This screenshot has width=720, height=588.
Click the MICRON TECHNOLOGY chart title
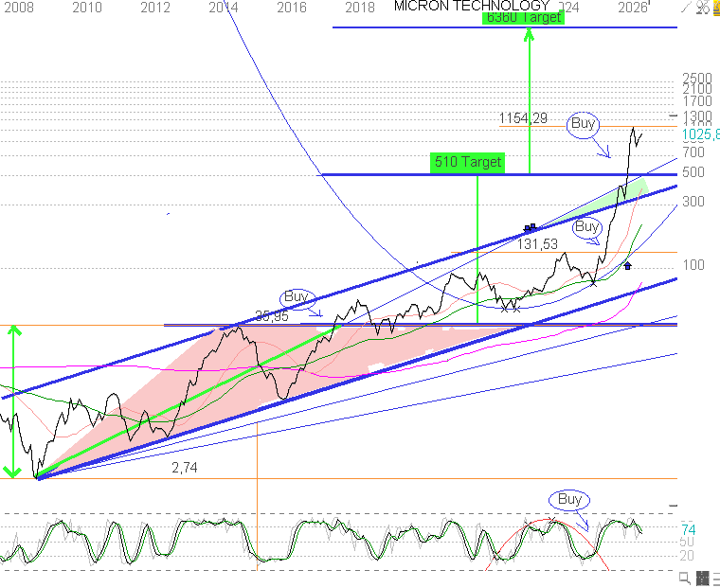(x=472, y=6)
